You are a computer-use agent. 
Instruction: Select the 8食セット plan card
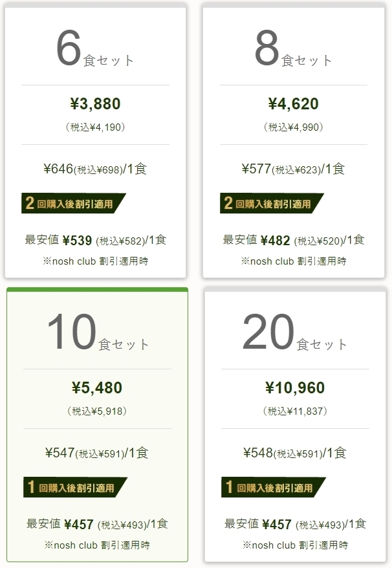294,140
